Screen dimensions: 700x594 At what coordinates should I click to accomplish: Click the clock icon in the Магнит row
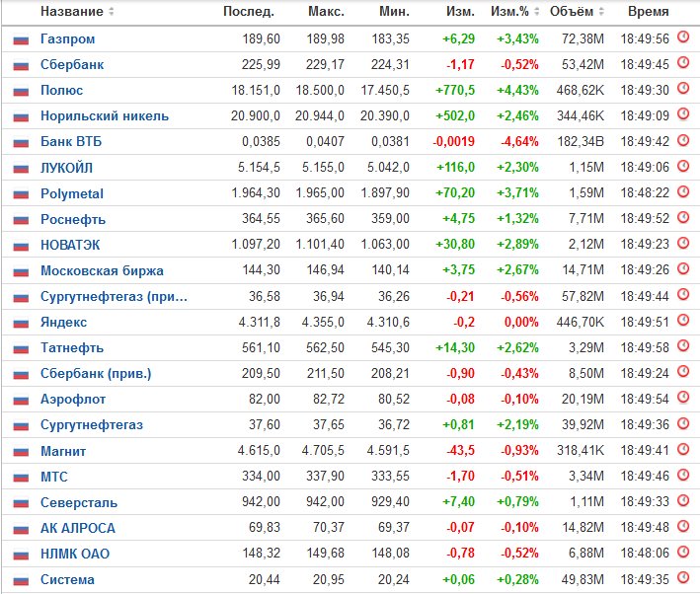(x=683, y=449)
